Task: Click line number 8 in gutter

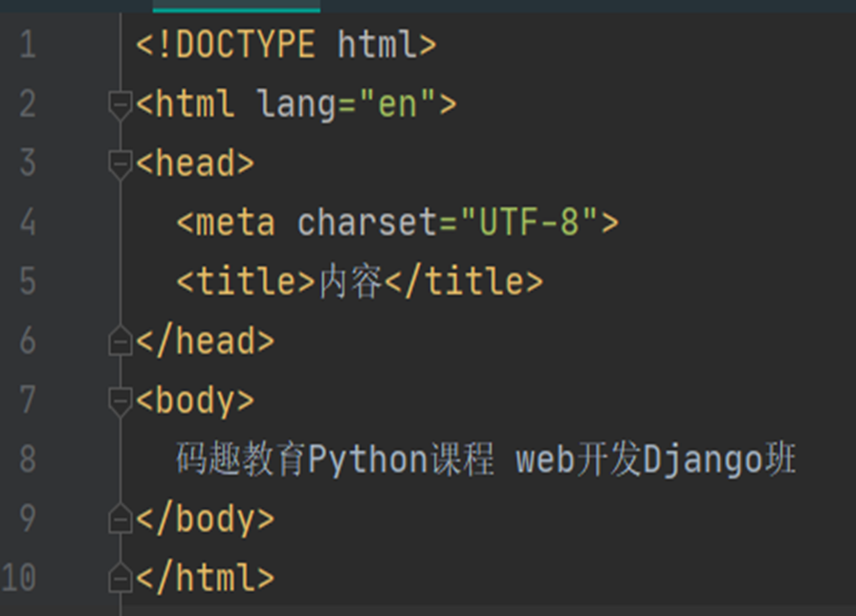Action: tap(28, 459)
